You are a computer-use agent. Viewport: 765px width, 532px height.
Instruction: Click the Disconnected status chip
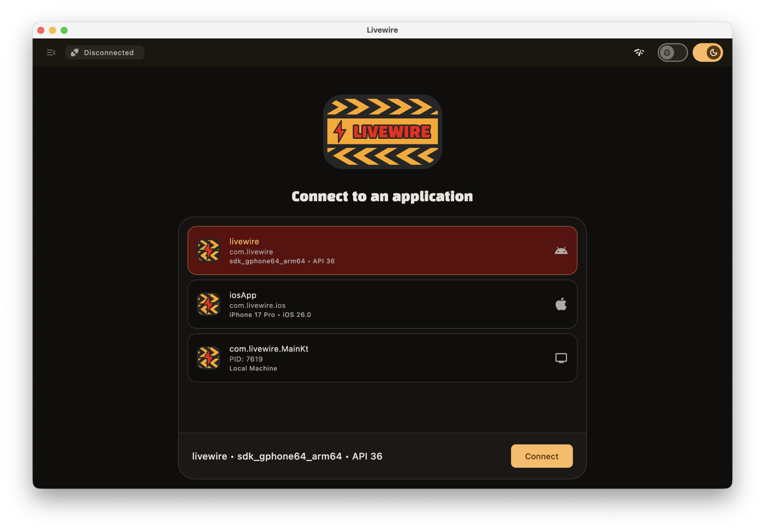click(x=105, y=53)
